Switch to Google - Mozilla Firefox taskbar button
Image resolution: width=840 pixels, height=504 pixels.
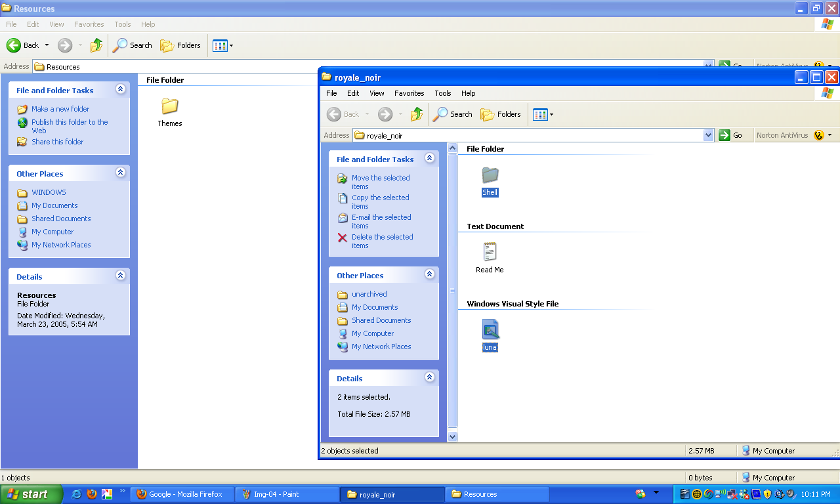[x=182, y=494]
